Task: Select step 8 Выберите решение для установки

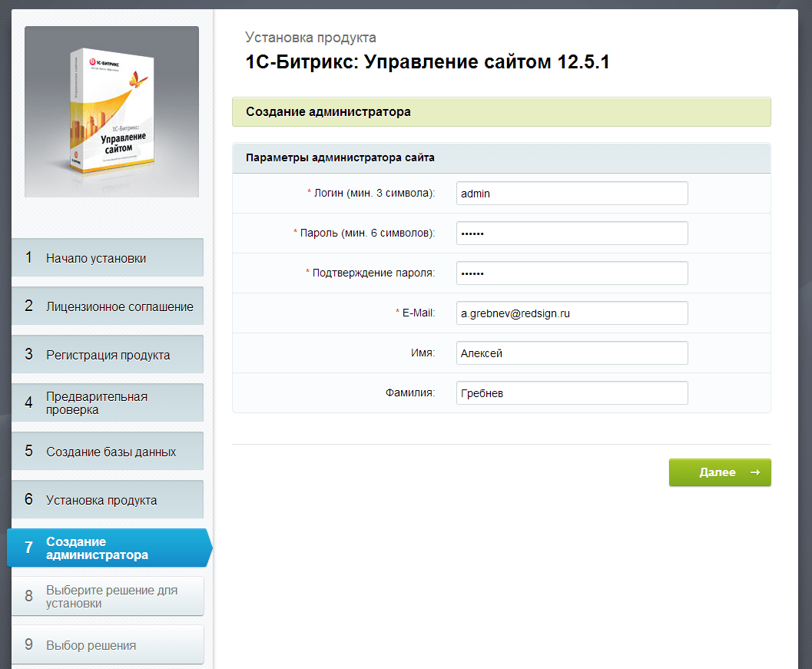Action: [108, 597]
